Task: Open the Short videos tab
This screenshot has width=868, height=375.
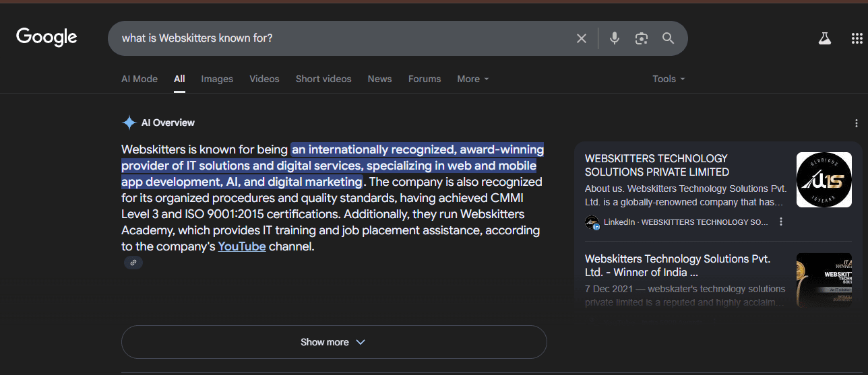Action: pos(323,79)
